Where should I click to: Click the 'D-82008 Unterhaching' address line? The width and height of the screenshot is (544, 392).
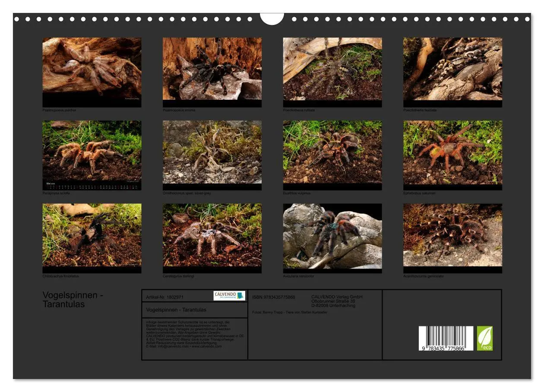coord(333,306)
